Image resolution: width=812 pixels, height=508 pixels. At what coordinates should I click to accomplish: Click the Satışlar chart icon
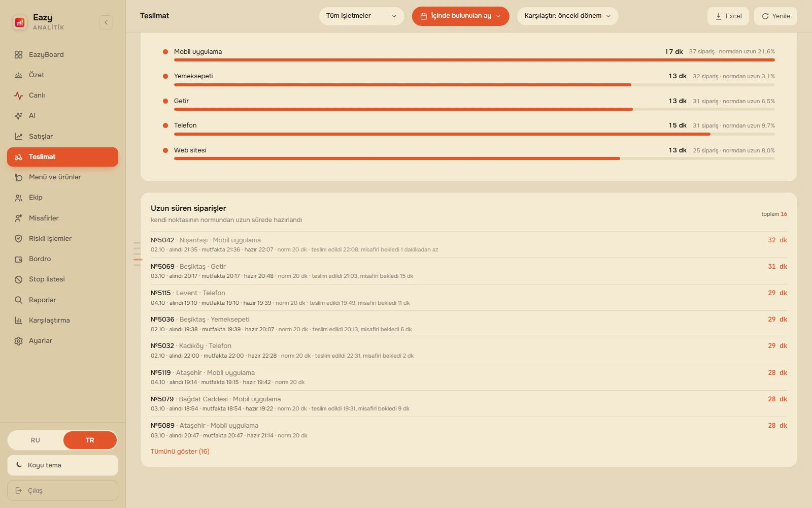19,137
